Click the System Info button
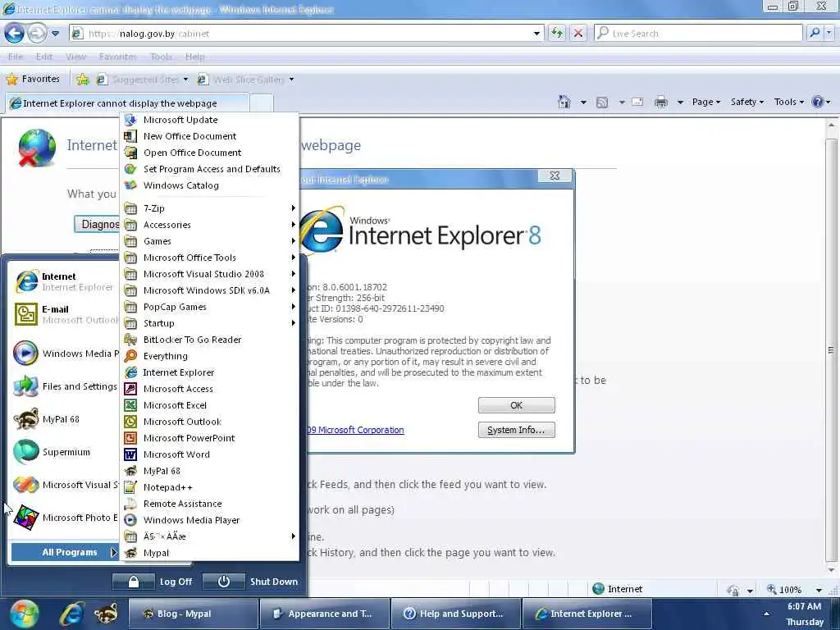Viewport: 840px width, 630px height. [517, 430]
